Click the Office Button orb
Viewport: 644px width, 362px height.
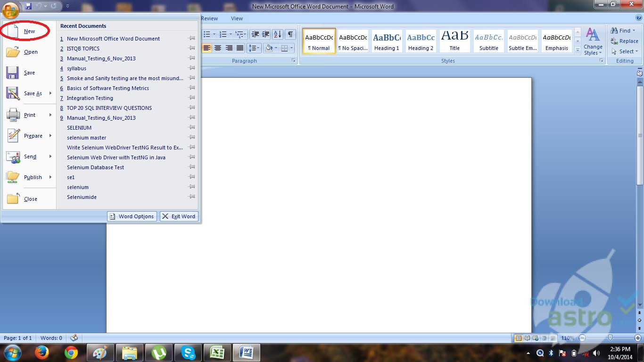click(x=10, y=9)
